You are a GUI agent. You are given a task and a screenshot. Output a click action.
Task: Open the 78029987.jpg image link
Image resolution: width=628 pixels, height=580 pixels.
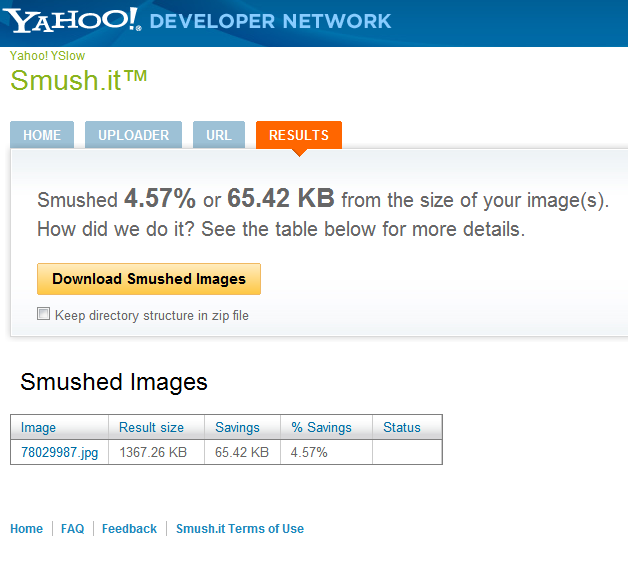(59, 452)
